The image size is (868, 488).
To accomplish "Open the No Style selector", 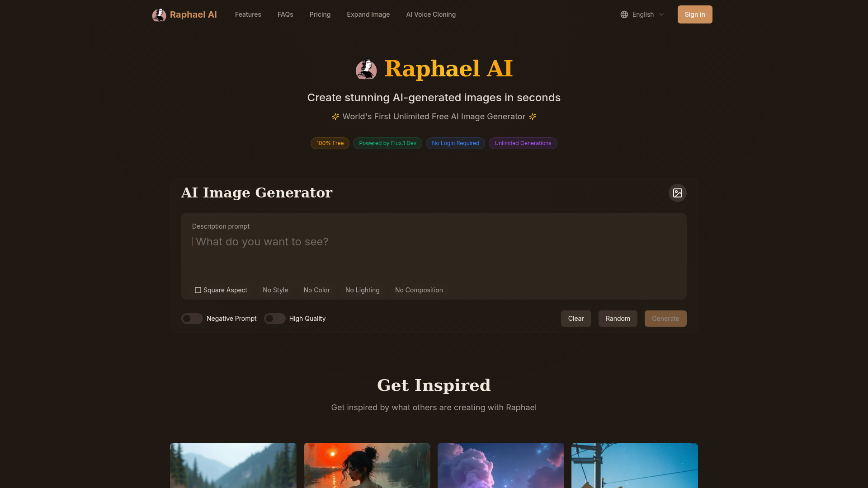I will click(275, 290).
